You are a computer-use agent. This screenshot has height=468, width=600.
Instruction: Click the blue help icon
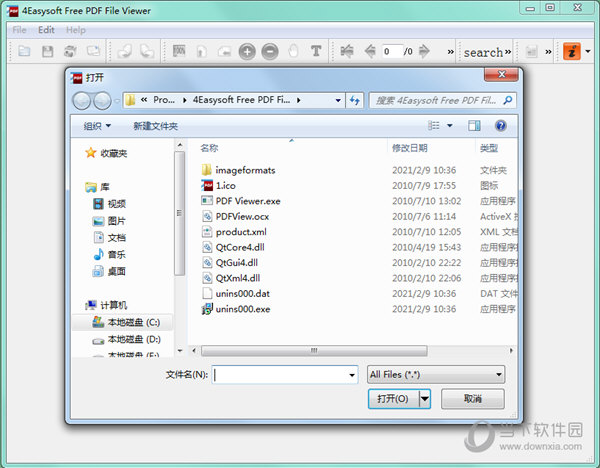point(501,126)
